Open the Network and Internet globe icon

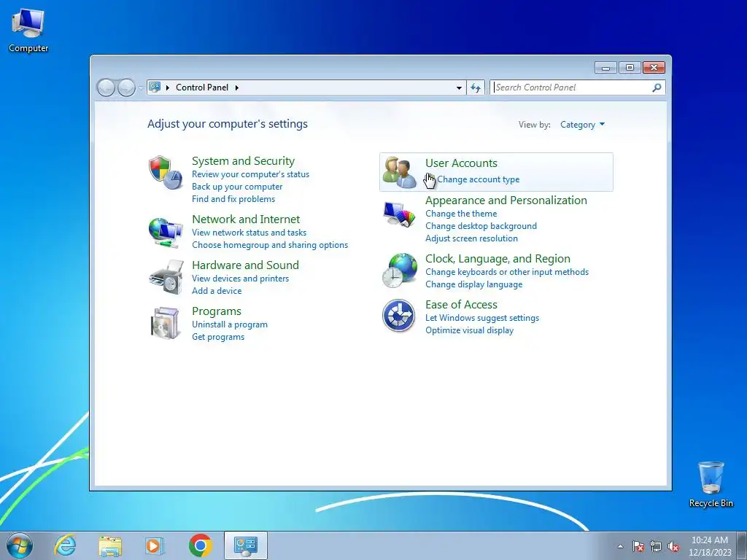point(166,232)
